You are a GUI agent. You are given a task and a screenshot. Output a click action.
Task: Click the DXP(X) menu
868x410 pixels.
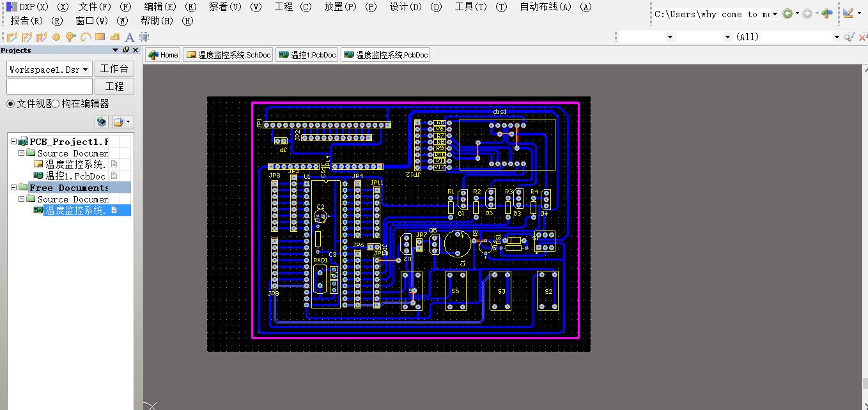click(34, 7)
